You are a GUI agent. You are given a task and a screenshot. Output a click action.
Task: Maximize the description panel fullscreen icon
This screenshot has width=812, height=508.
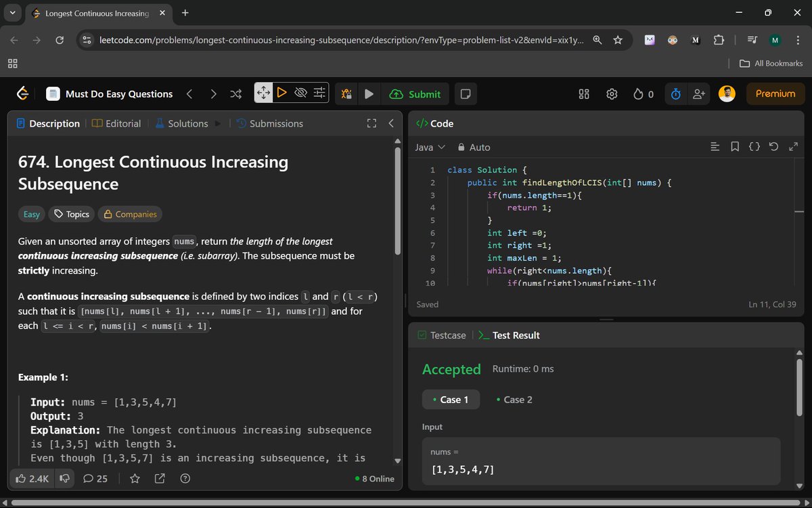371,123
